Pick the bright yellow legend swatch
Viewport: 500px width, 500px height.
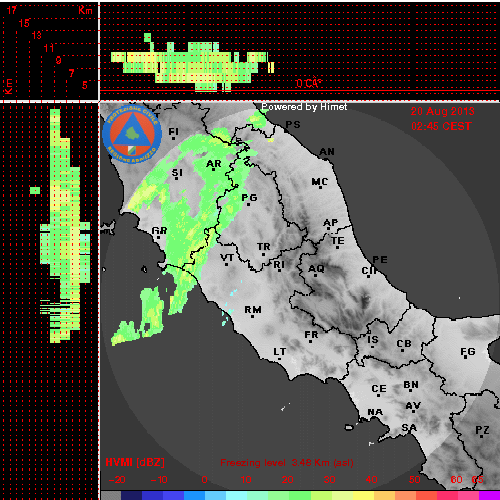point(363,495)
